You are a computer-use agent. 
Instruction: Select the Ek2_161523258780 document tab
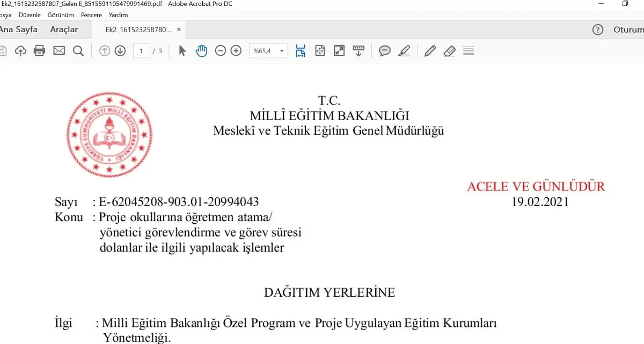point(139,30)
